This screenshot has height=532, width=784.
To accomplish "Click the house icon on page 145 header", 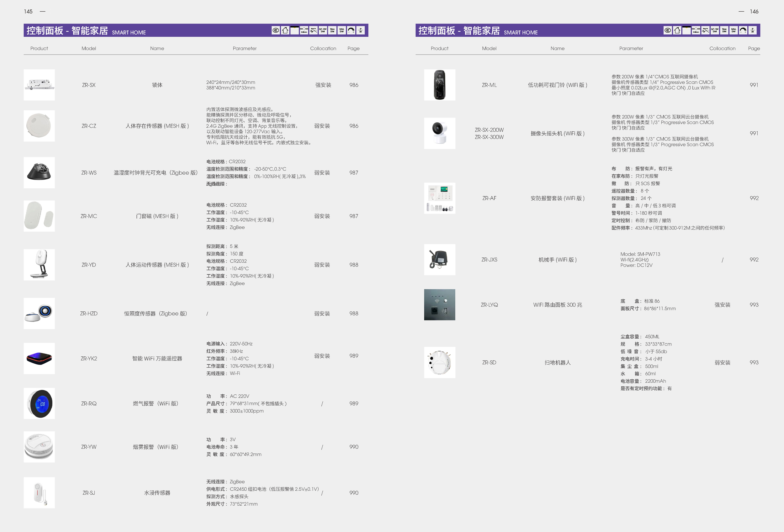I will coord(285,30).
